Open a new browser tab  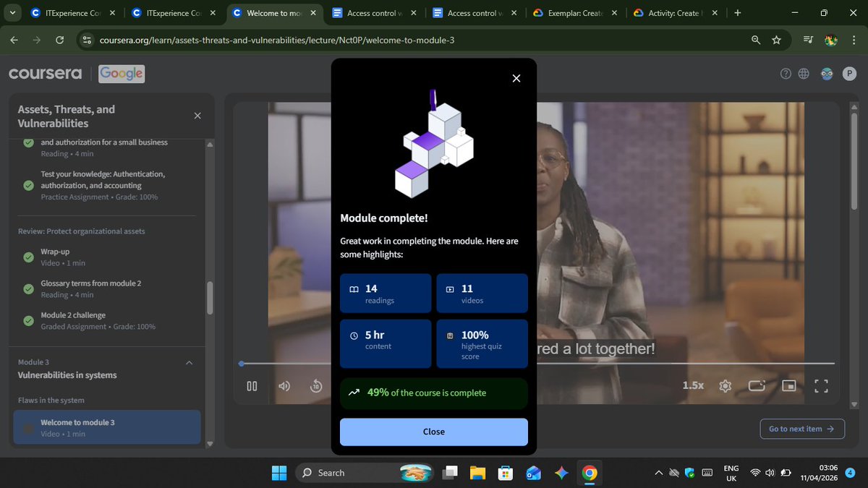click(737, 13)
